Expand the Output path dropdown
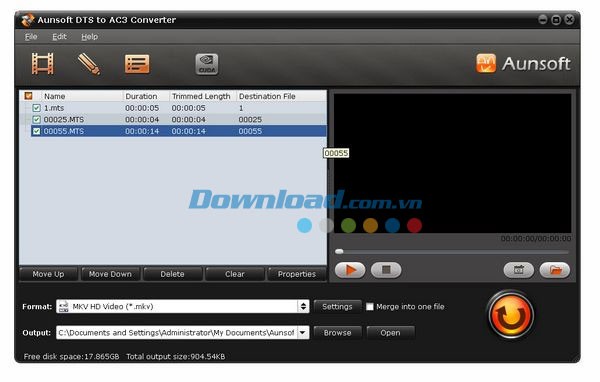600x382 pixels. pos(303,333)
